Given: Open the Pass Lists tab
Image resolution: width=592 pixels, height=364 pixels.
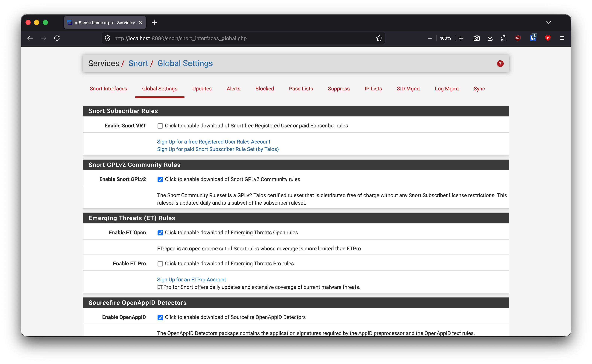Looking at the screenshot, I should pyautogui.click(x=301, y=89).
